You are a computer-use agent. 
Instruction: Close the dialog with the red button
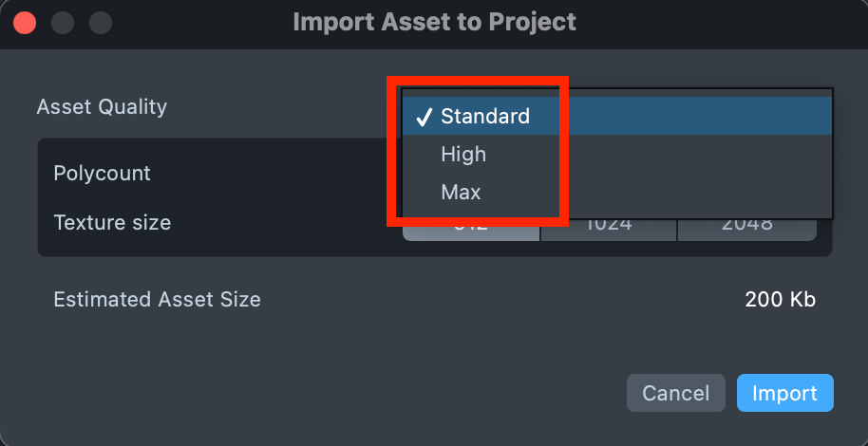[25, 22]
